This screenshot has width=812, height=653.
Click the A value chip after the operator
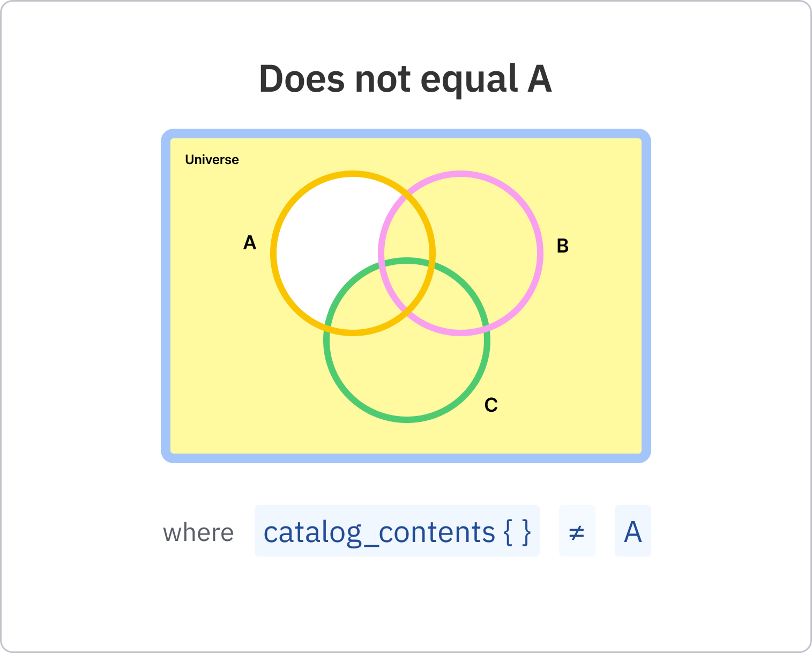632,531
